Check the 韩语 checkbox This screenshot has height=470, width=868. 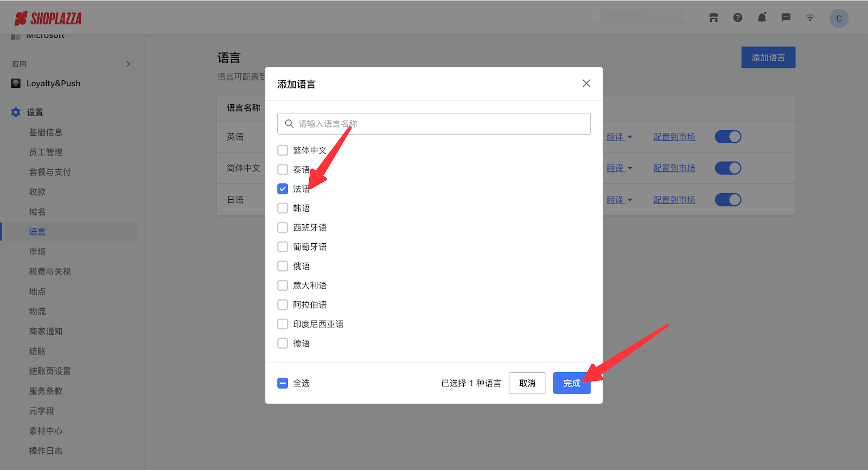[283, 208]
